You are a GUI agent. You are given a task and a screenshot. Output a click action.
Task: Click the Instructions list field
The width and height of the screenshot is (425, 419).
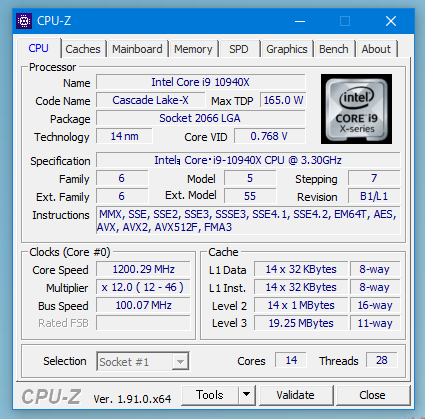coord(248,220)
